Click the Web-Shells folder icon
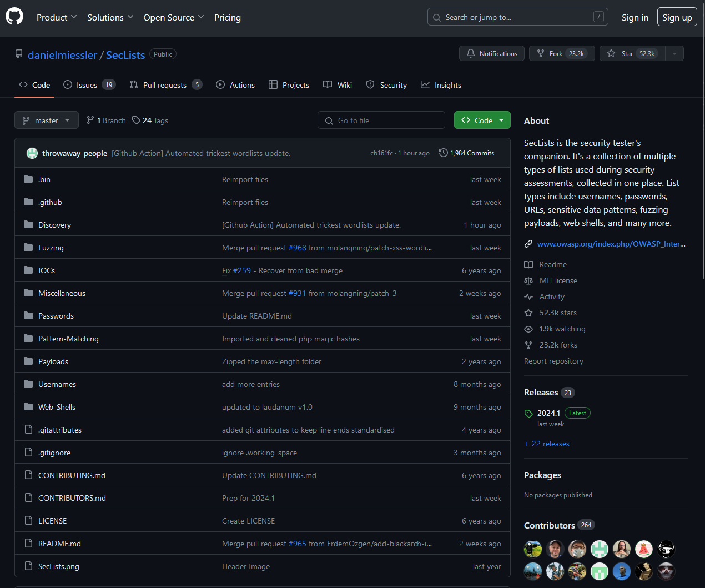Image resolution: width=705 pixels, height=588 pixels. 28,406
